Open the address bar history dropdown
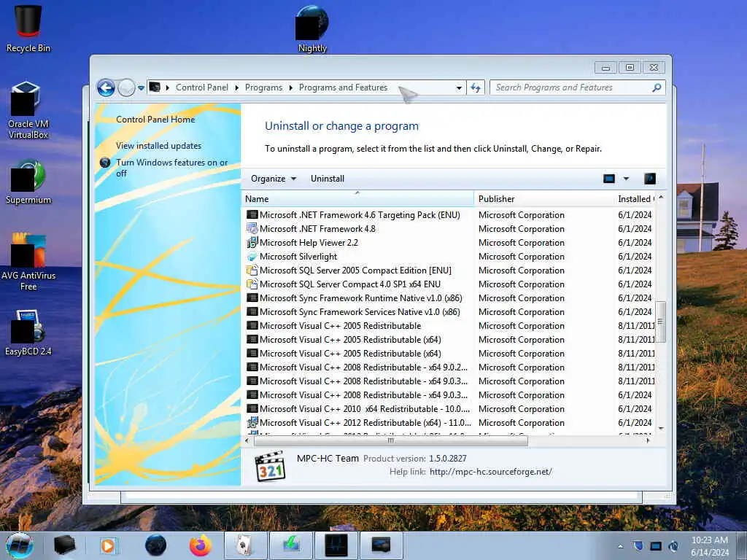 pyautogui.click(x=459, y=87)
